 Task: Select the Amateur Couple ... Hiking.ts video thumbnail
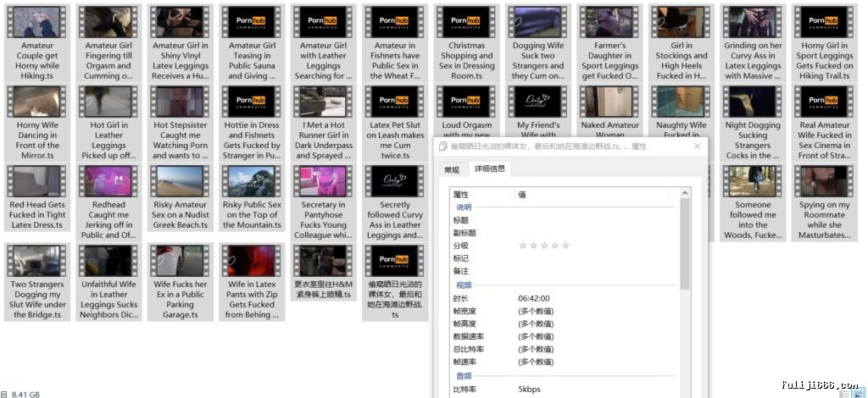tap(37, 22)
